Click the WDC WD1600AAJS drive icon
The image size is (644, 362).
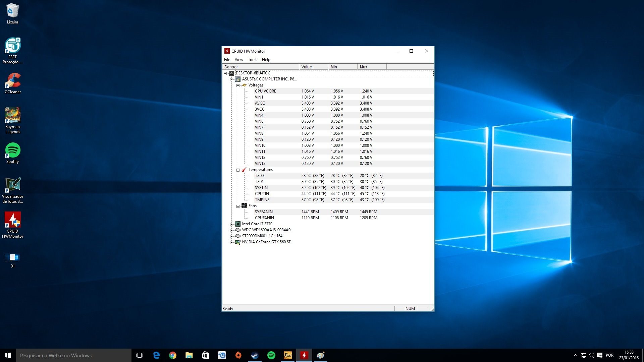click(x=238, y=230)
